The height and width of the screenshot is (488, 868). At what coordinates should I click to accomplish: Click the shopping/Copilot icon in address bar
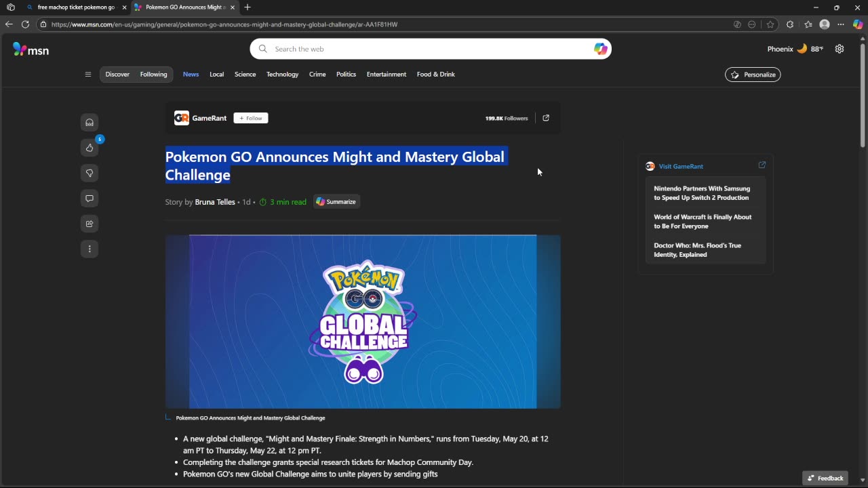[737, 24]
